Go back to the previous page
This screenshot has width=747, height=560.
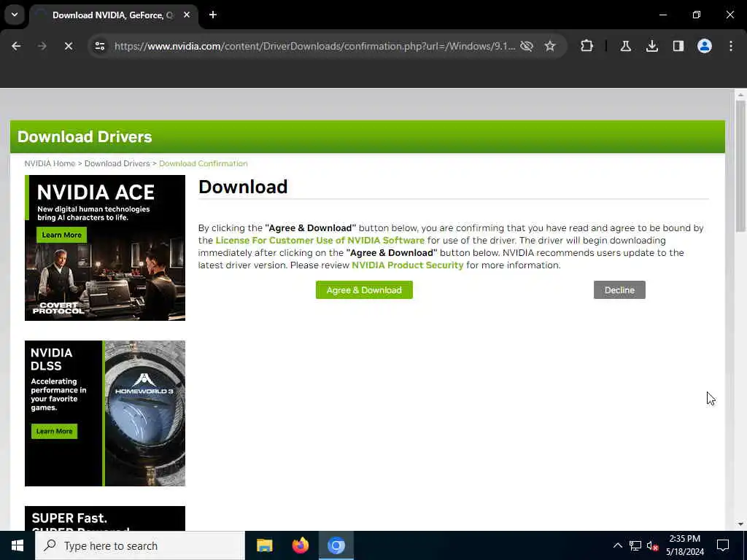click(16, 46)
